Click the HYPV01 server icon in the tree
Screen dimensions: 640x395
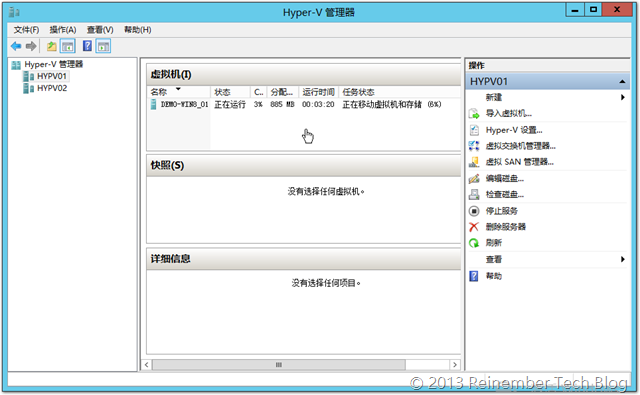click(29, 76)
